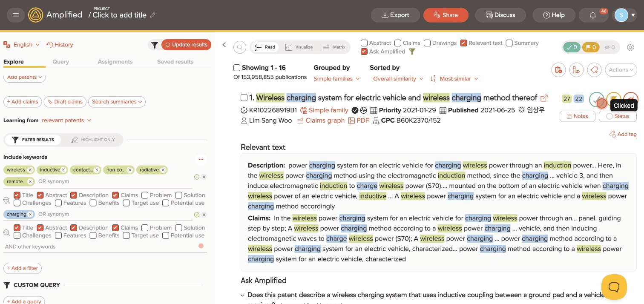Click the Share button
Image resolution: width=644 pixels, height=304 pixels.
click(x=446, y=15)
